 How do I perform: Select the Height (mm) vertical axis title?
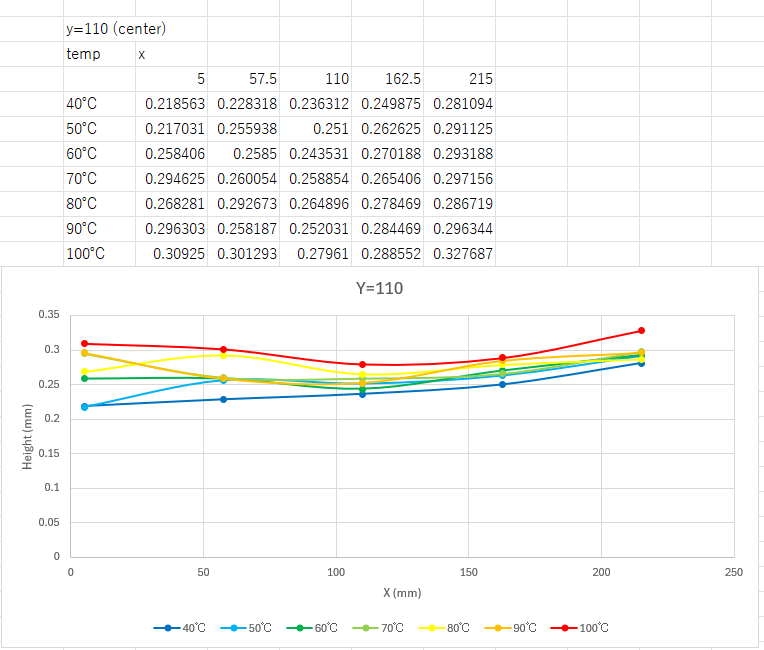tap(28, 435)
